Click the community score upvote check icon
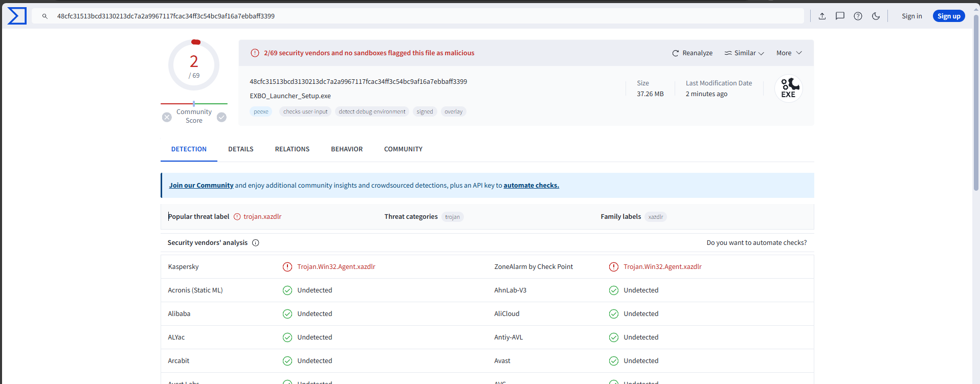980x384 pixels. click(x=221, y=117)
